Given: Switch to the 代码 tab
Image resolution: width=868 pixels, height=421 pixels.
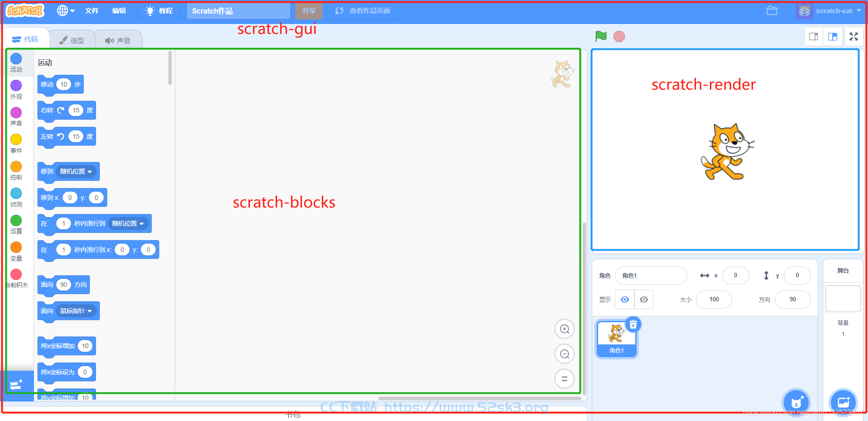Looking at the screenshot, I should (x=25, y=39).
